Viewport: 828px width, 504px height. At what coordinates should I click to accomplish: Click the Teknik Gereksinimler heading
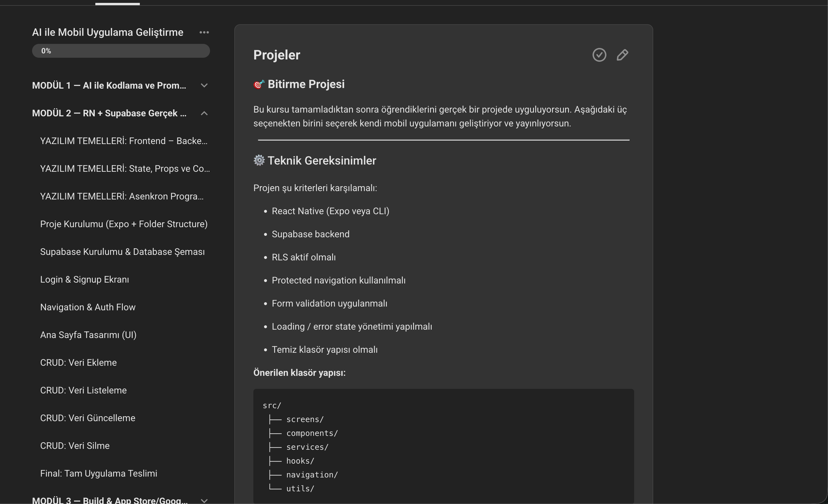pyautogui.click(x=322, y=160)
